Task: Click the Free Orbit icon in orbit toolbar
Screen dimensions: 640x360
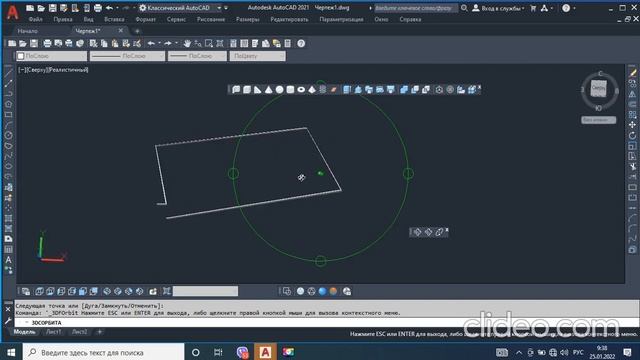Action: pos(428,232)
